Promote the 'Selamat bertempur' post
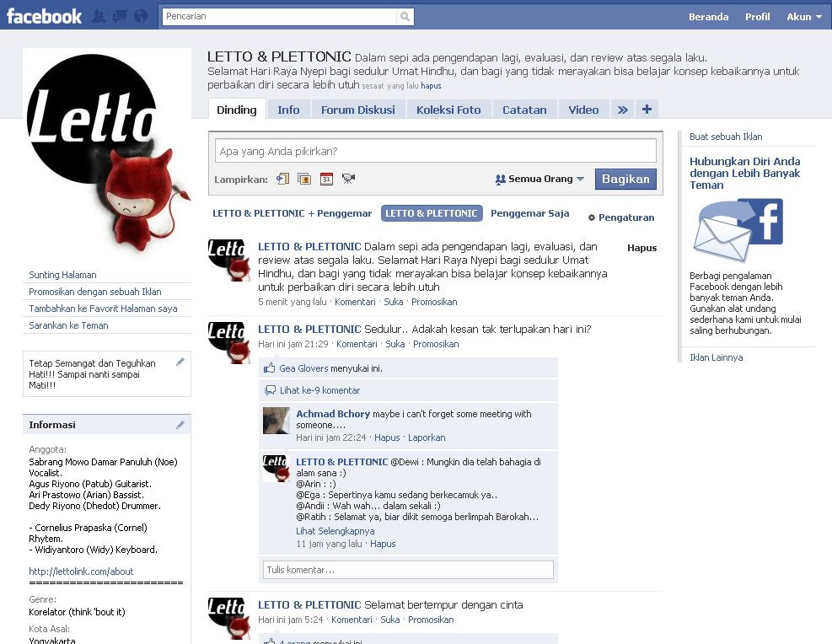 [x=431, y=620]
